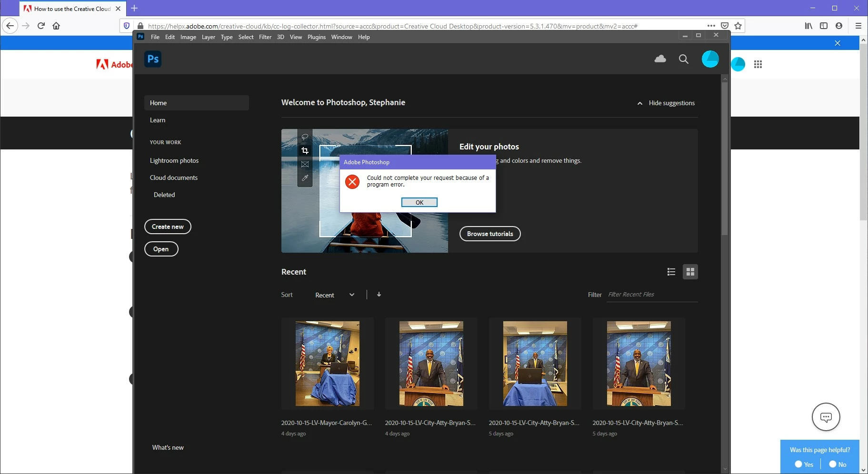Open the Window menu
The image size is (868, 474).
(342, 37)
